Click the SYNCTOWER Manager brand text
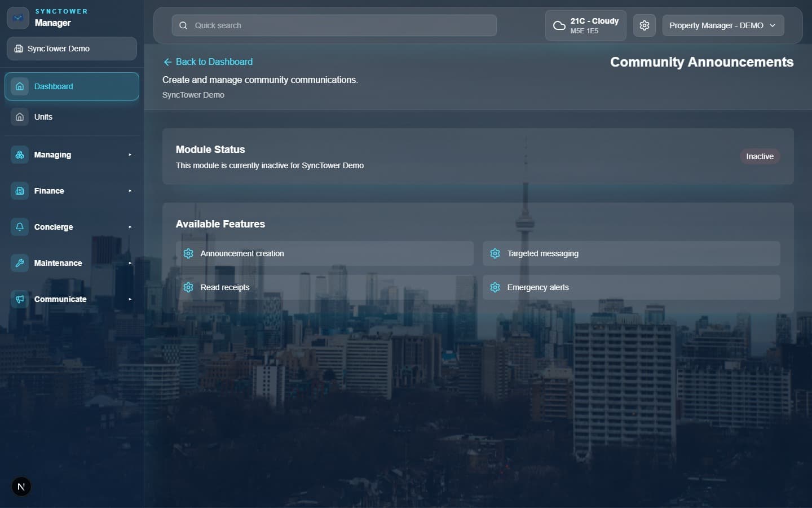This screenshot has width=812, height=508. [61, 18]
